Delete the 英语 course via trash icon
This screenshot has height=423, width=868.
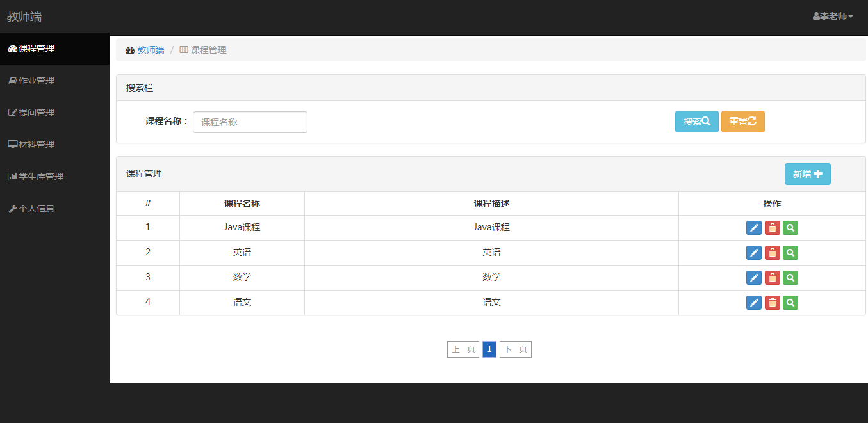[773, 253]
